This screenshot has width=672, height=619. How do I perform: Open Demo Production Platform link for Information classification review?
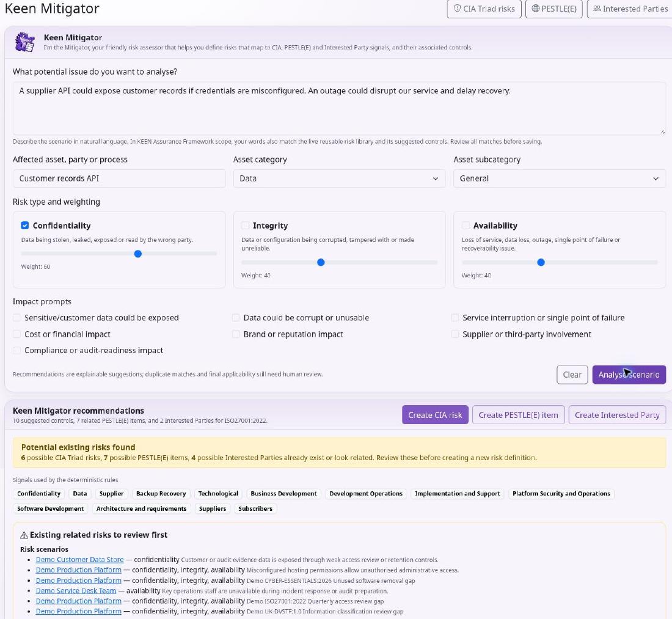[78, 611]
